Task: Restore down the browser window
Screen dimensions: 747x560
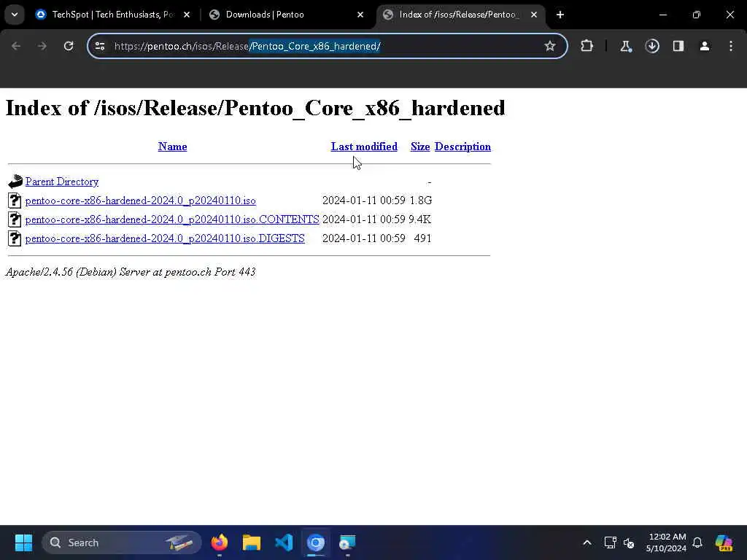Action: tap(697, 15)
